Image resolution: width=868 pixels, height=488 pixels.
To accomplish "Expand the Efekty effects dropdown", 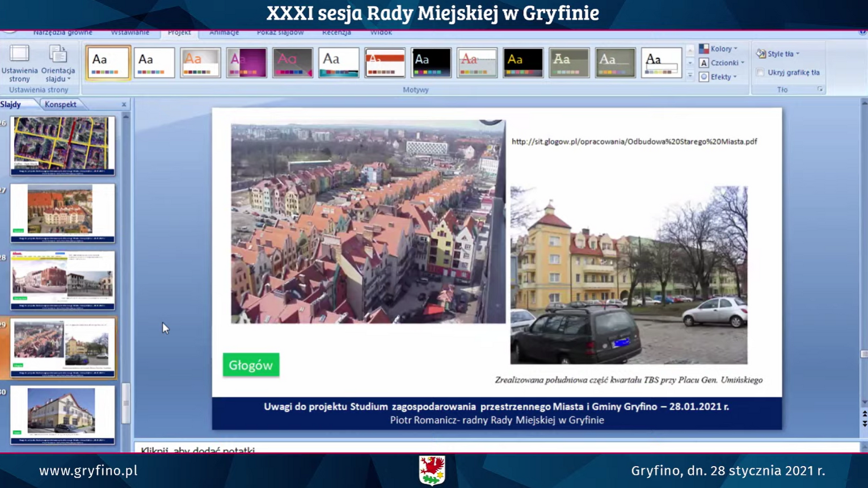I will (735, 77).
